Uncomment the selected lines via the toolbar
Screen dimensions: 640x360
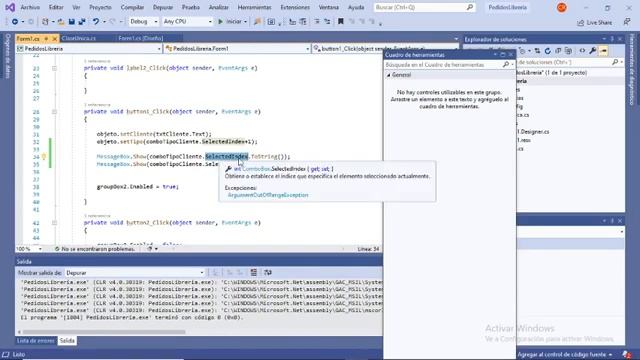pyautogui.click(x=327, y=22)
